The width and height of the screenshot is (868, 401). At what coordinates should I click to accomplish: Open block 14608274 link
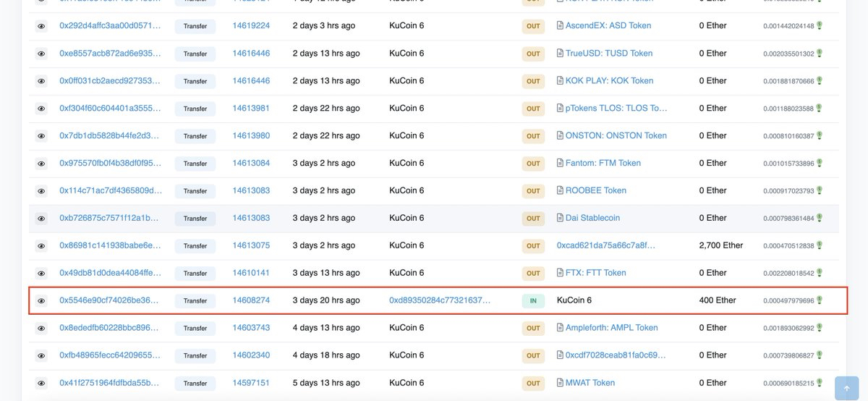(x=251, y=300)
